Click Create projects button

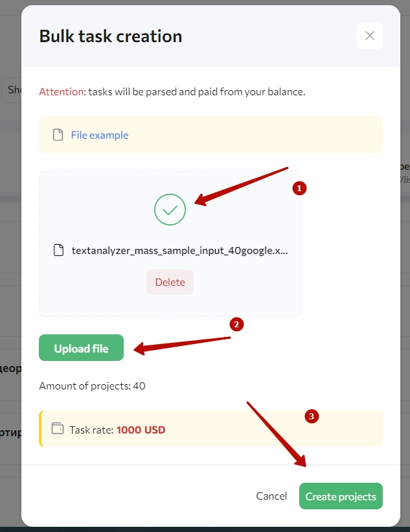(x=341, y=496)
